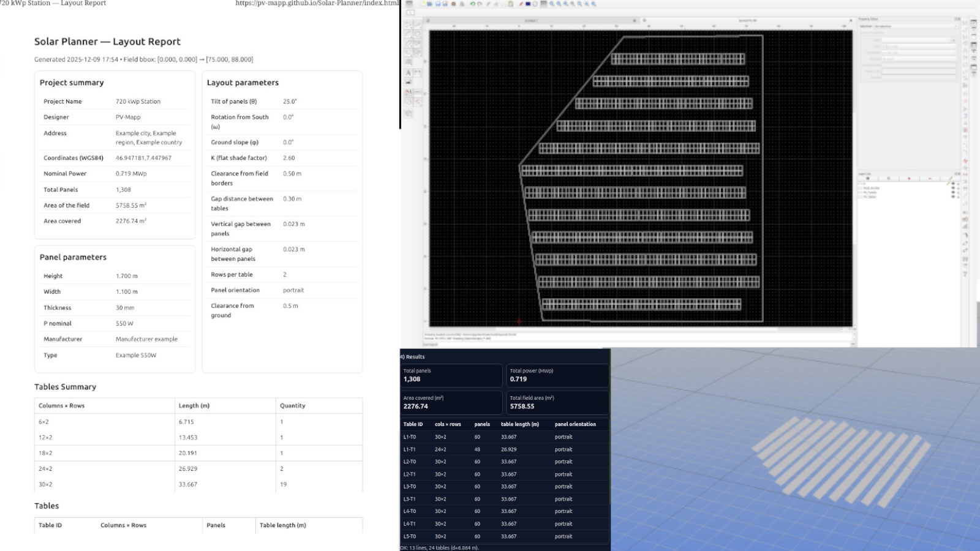980x551 pixels.
Task: Save the drawing with the Save icon
Action: [438, 4]
